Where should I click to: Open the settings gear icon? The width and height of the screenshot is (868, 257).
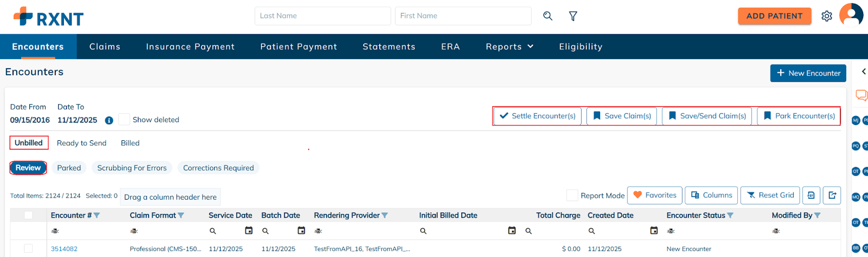(827, 16)
